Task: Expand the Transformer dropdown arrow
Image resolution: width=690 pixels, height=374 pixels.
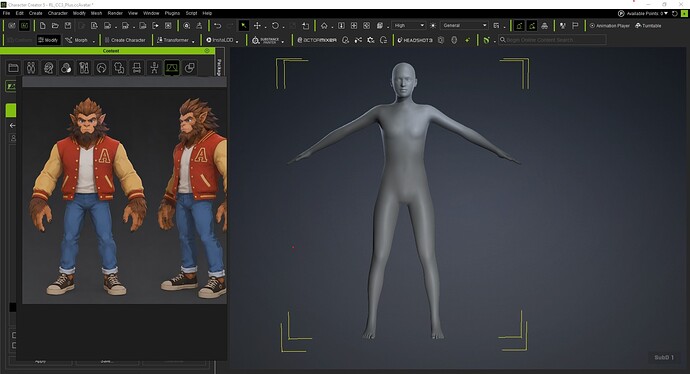Action: [193, 41]
